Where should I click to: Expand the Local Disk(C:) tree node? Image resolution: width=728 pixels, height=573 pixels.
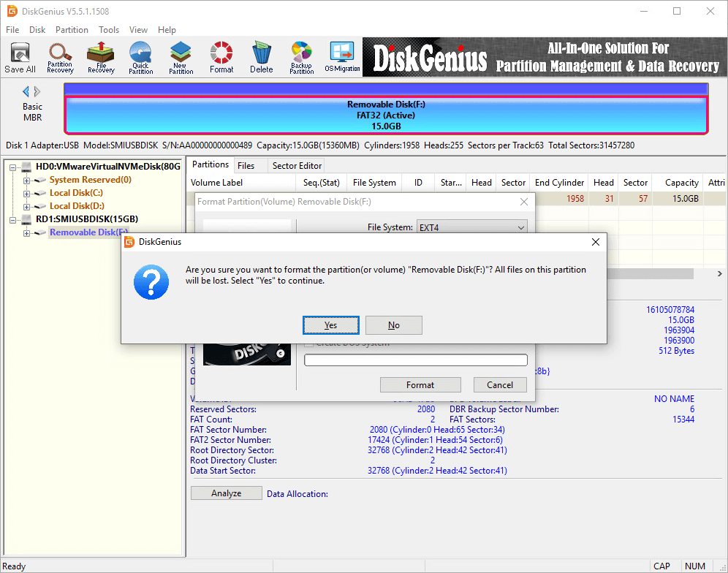click(x=26, y=194)
